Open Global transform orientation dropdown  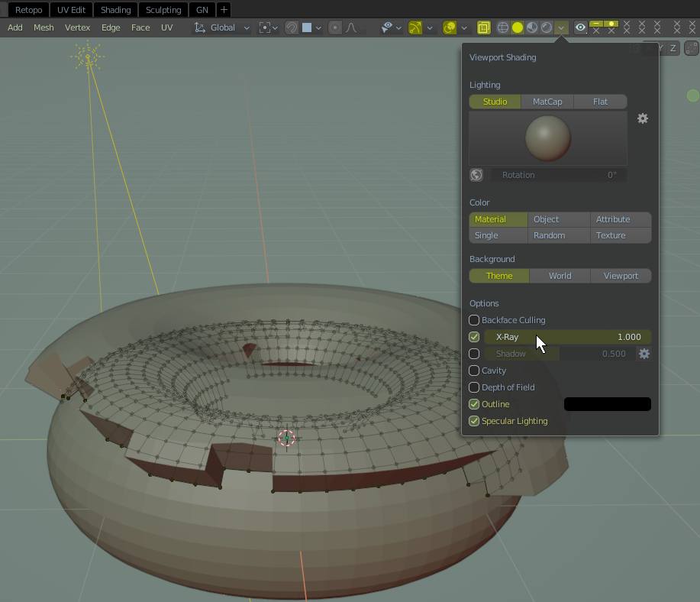pyautogui.click(x=222, y=28)
